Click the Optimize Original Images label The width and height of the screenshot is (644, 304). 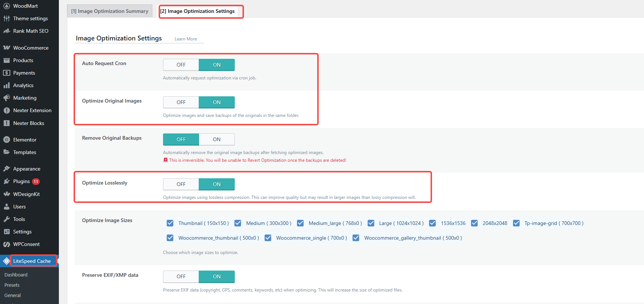(112, 101)
